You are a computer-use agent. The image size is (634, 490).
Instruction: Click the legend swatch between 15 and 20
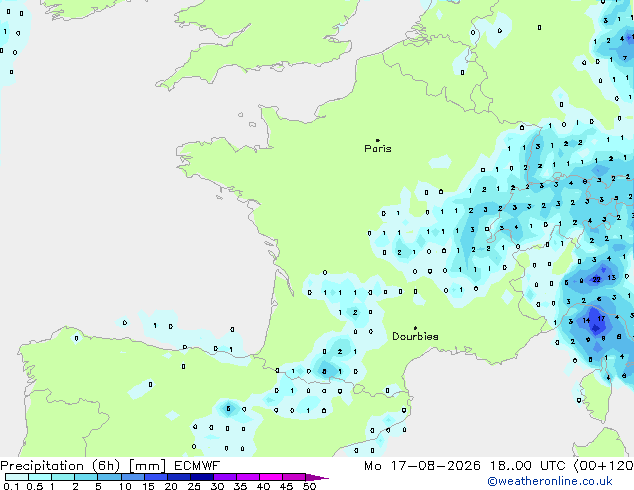pyautogui.click(x=156, y=477)
